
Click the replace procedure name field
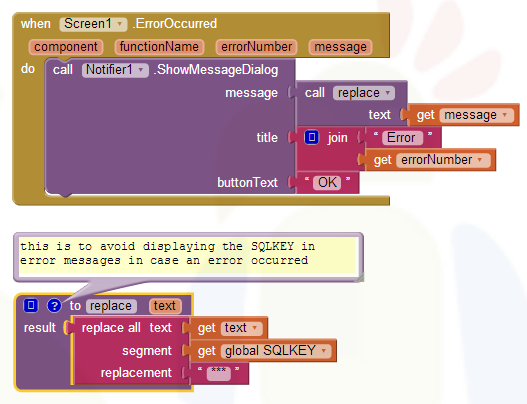[x=111, y=306]
